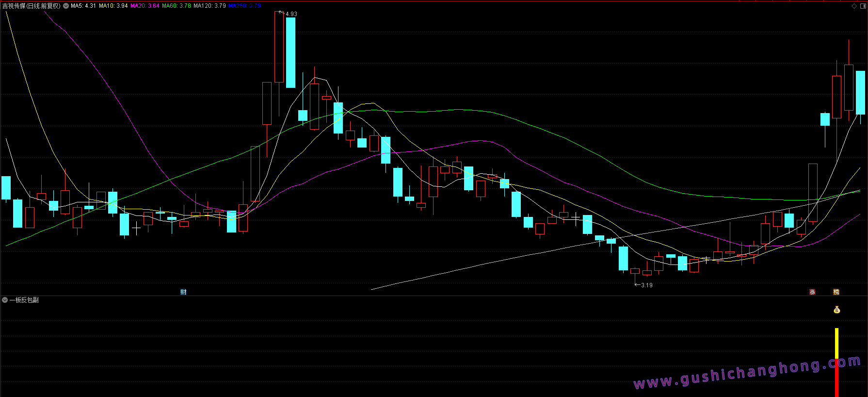Click the green MA60 label
Image resolution: width=868 pixels, height=397 pixels.
tap(177, 6)
